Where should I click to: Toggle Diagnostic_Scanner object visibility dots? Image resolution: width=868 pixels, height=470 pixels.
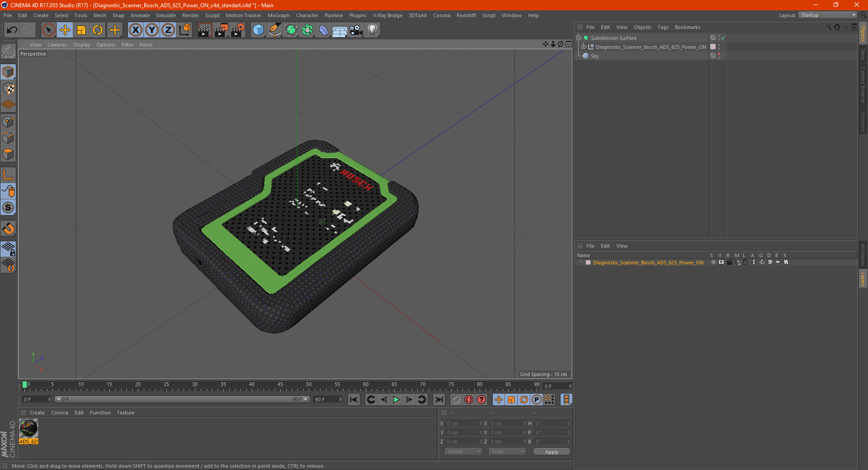pyautogui.click(x=719, y=47)
